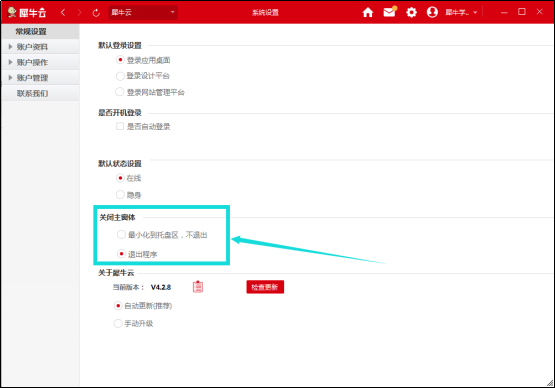
Task: Click the user name text in title bar
Action: [457, 12]
